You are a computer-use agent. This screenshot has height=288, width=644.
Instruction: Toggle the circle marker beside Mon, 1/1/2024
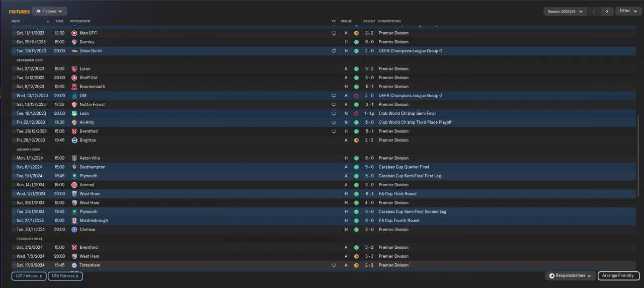[14, 158]
